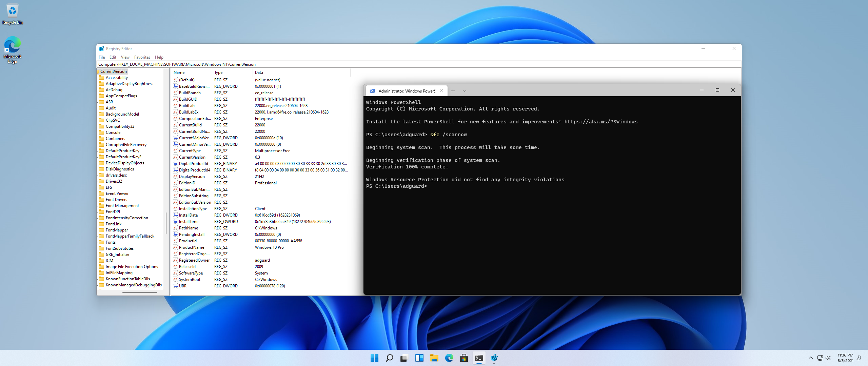Screen dimensions: 868x366
Task: Click the Registry Editor title bar icon
Action: pos(101,49)
